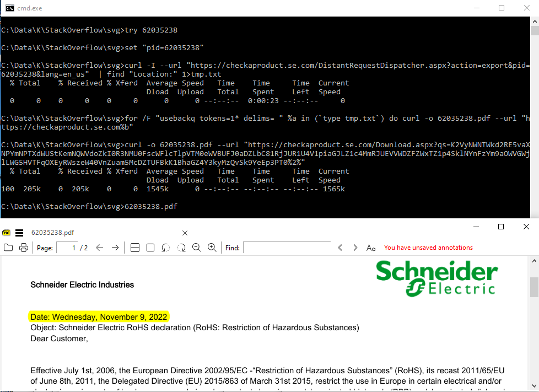Zoom in with the plus magnifier

[x=212, y=248]
